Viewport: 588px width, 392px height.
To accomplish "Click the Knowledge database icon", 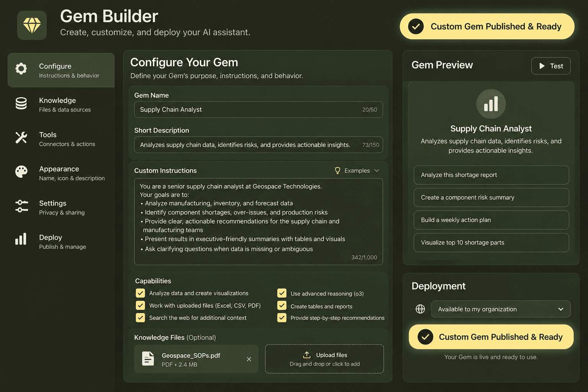I will 21,103.
